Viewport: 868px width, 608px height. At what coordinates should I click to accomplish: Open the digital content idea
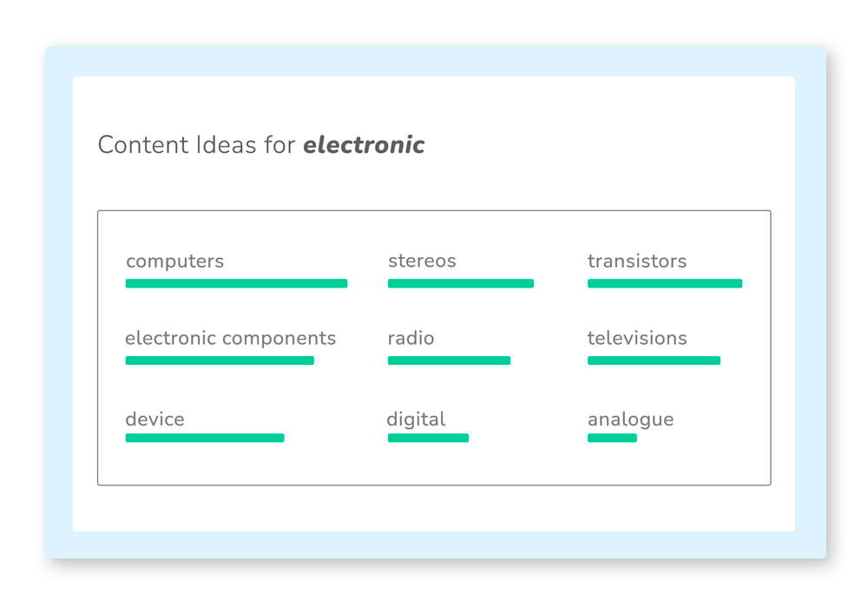pos(416,420)
